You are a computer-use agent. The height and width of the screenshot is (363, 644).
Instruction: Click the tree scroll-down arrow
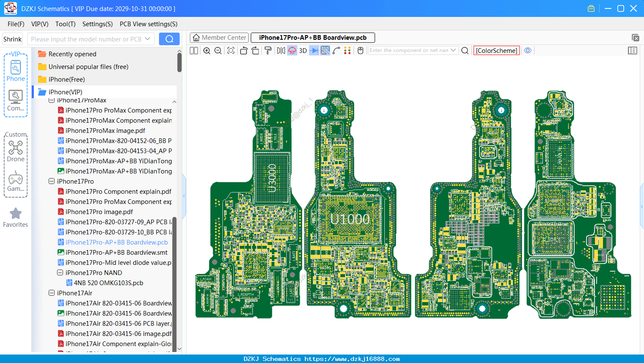pyautogui.click(x=179, y=349)
